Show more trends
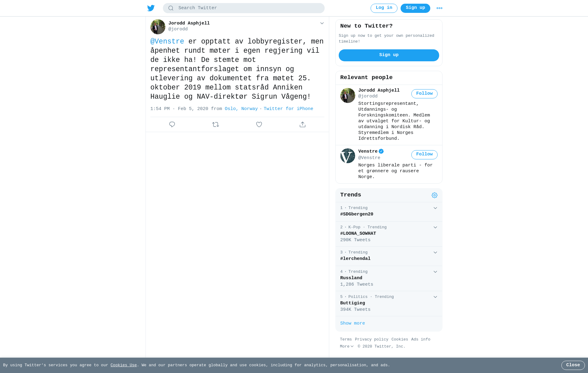Viewport: 588px width, 373px height. point(352,323)
